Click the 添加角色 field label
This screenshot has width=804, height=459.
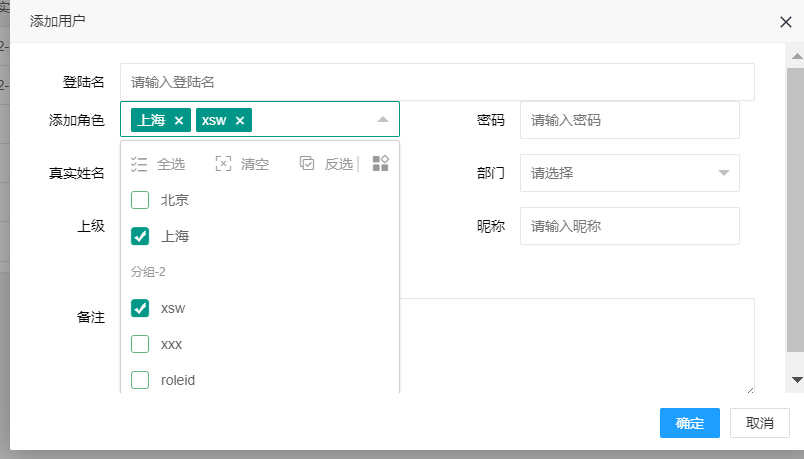pyautogui.click(x=77, y=120)
